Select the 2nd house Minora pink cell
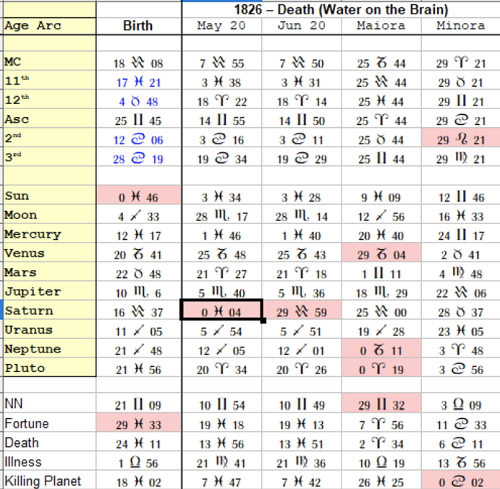The width and height of the screenshot is (500, 489). pos(461,138)
